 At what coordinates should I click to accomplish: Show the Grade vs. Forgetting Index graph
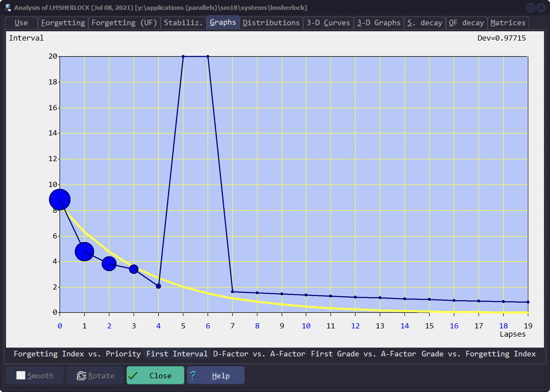point(479,354)
